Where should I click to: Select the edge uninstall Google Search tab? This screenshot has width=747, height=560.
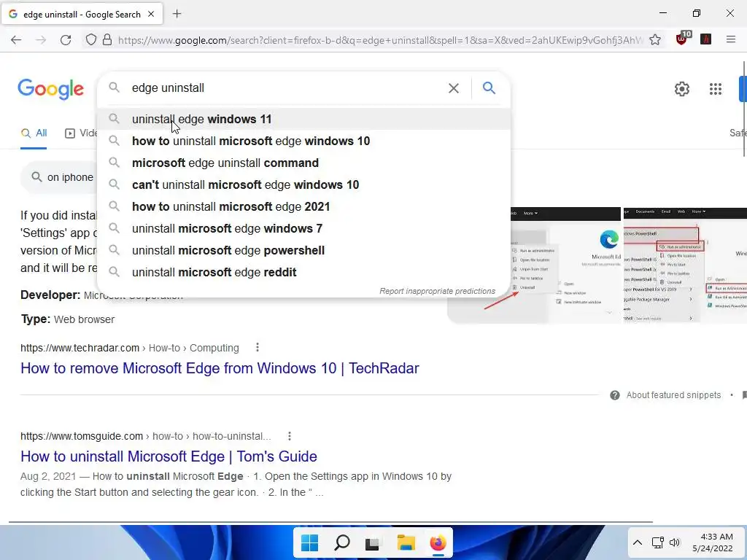pyautogui.click(x=82, y=15)
